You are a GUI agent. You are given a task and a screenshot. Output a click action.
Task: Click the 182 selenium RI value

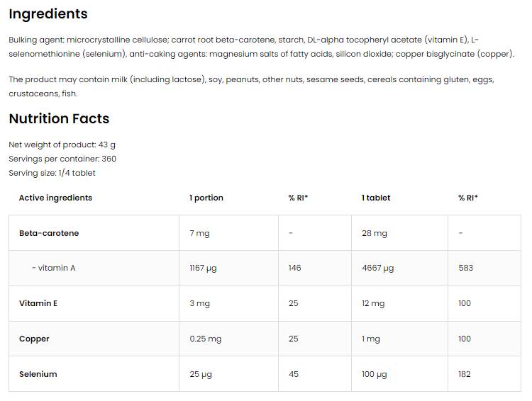point(465,374)
